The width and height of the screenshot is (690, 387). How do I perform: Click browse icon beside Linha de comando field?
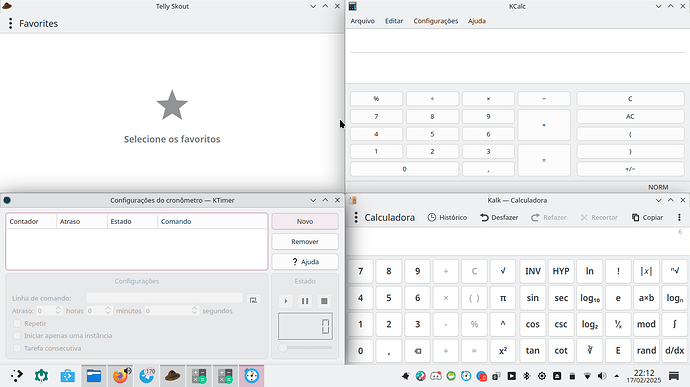[x=253, y=300]
